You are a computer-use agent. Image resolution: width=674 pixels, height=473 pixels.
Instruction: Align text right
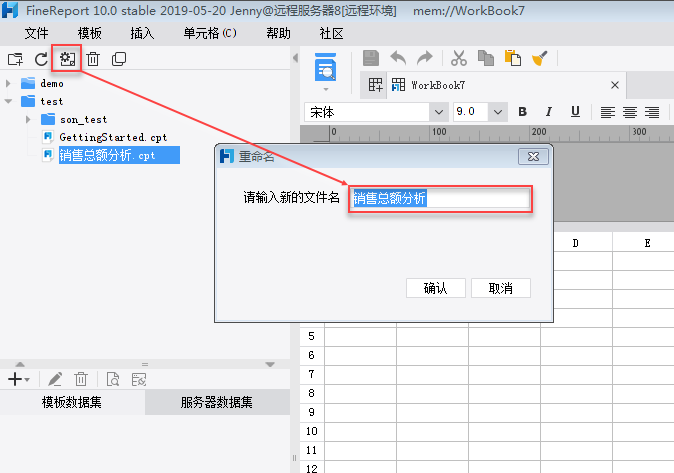(x=652, y=112)
